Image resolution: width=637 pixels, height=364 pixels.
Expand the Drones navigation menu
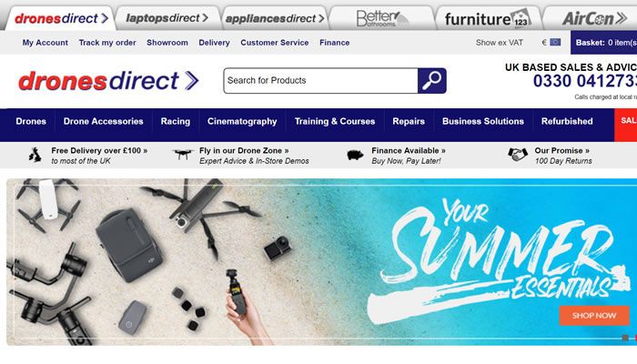[31, 121]
